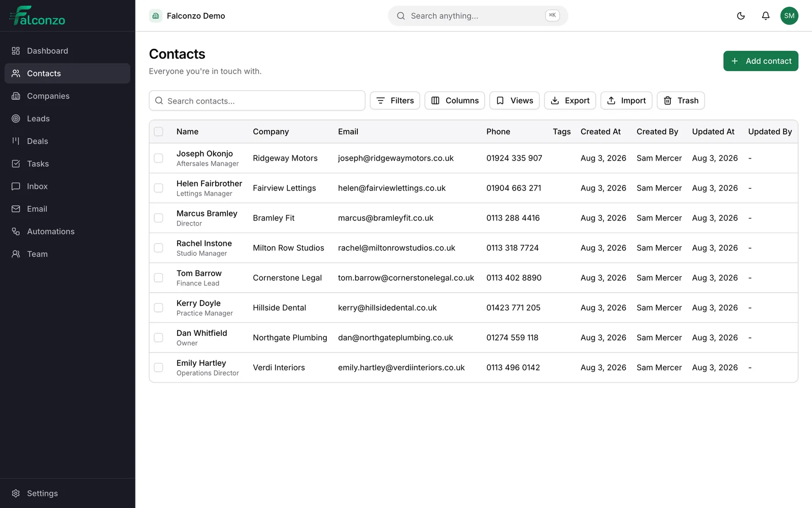Open the Falconzo Demo workspace switcher
The height and width of the screenshot is (508, 812).
tap(187, 16)
